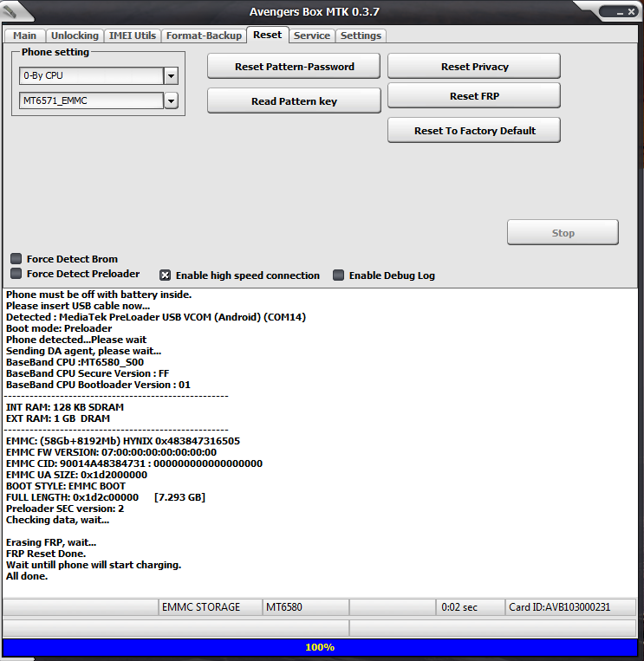Click 'FULL LENGTH: 0x1d2c00000' log line
This screenshot has width=644, height=661.
click(106, 497)
